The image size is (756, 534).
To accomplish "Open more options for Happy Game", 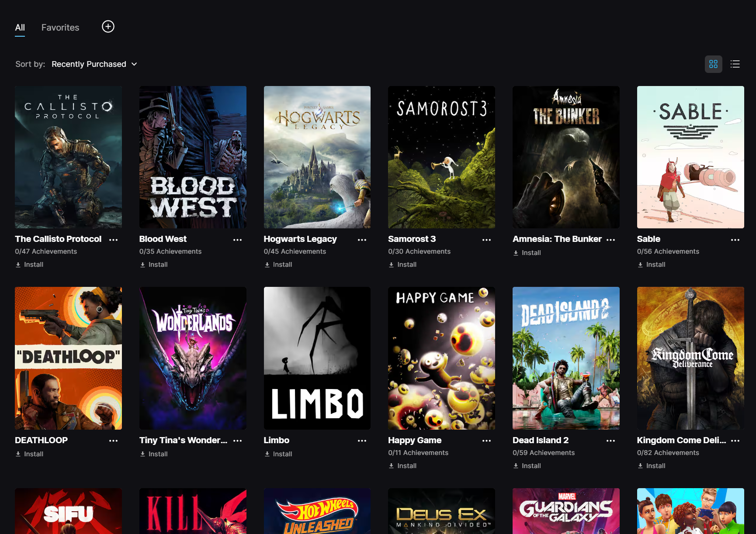I will 486,441.
